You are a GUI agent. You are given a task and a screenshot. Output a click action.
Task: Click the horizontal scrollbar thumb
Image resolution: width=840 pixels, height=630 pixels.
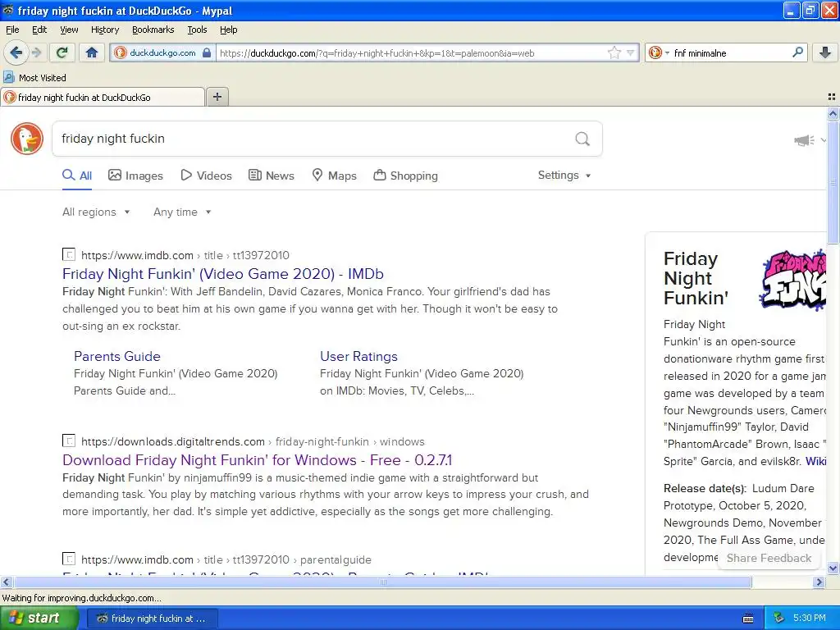(382, 582)
